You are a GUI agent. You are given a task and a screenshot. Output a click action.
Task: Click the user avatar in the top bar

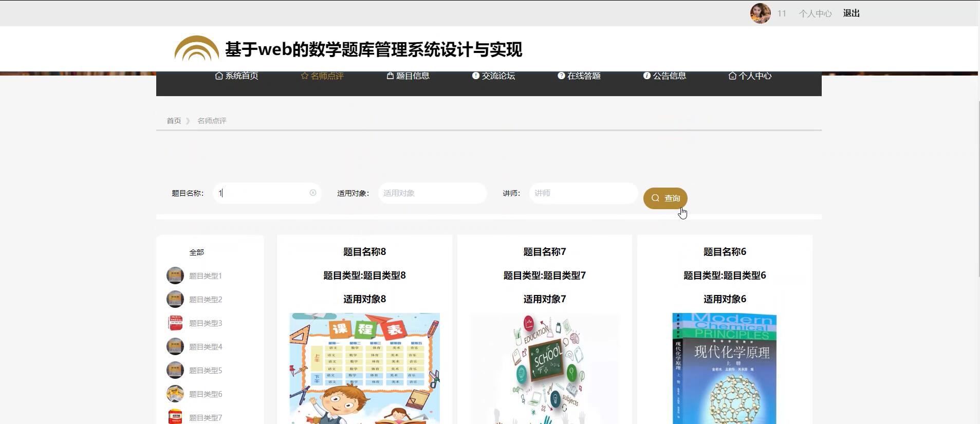tap(760, 13)
